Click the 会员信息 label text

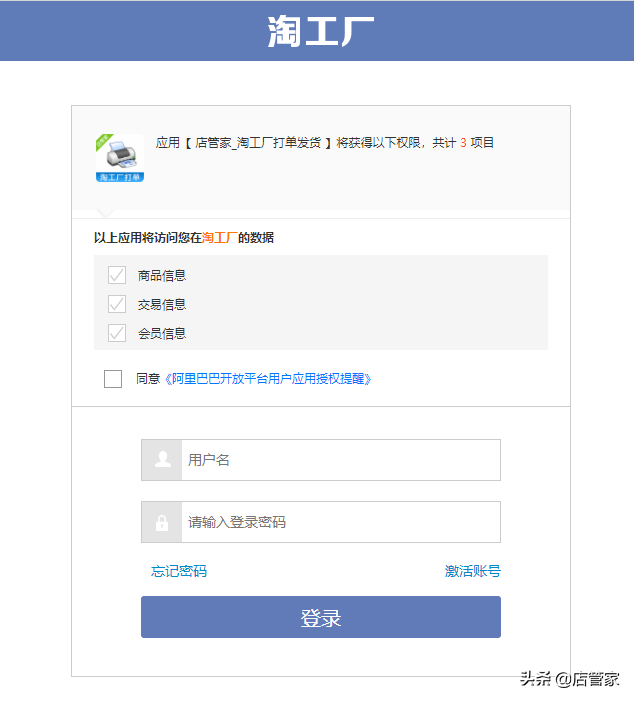(x=162, y=333)
